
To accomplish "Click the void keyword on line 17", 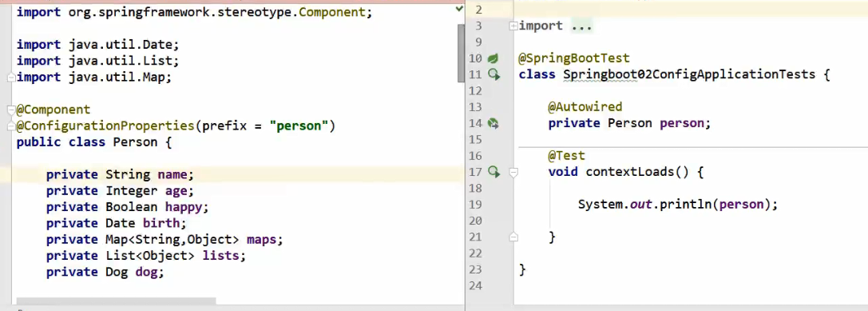I will pos(563,172).
